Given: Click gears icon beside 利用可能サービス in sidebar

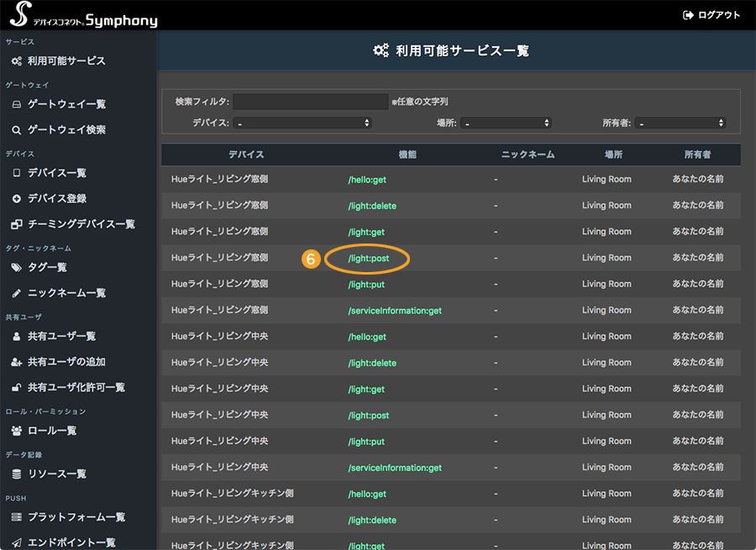Looking at the screenshot, I should tap(17, 61).
